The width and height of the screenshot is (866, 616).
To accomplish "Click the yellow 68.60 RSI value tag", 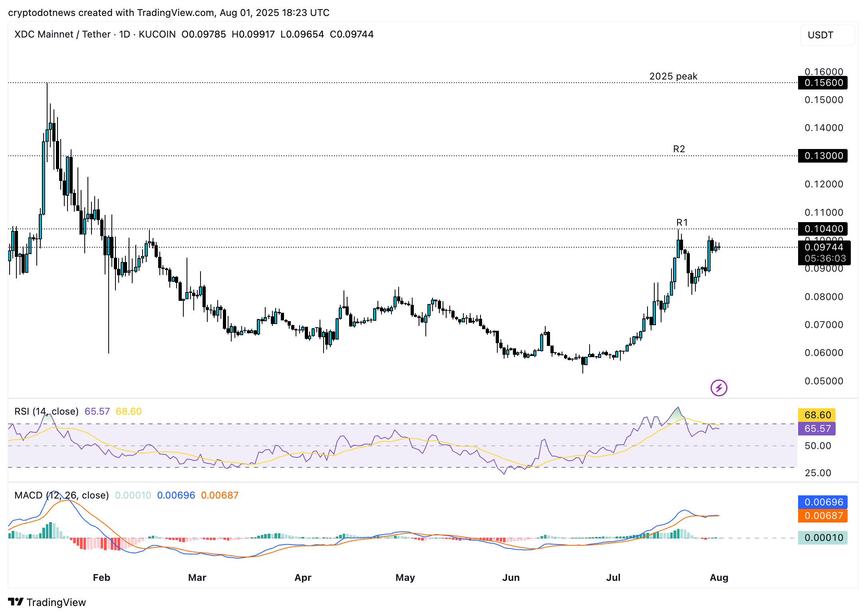I will tap(817, 415).
